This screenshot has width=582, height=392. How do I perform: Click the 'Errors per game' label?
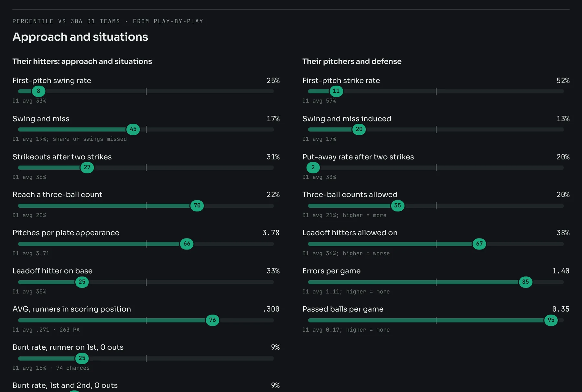pyautogui.click(x=331, y=271)
